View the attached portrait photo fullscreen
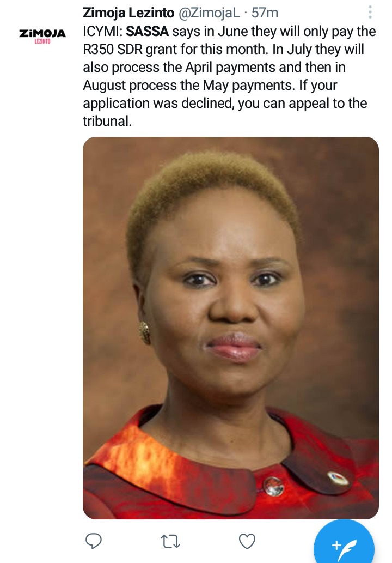Screen dimensions: 392x563 [x=231, y=328]
